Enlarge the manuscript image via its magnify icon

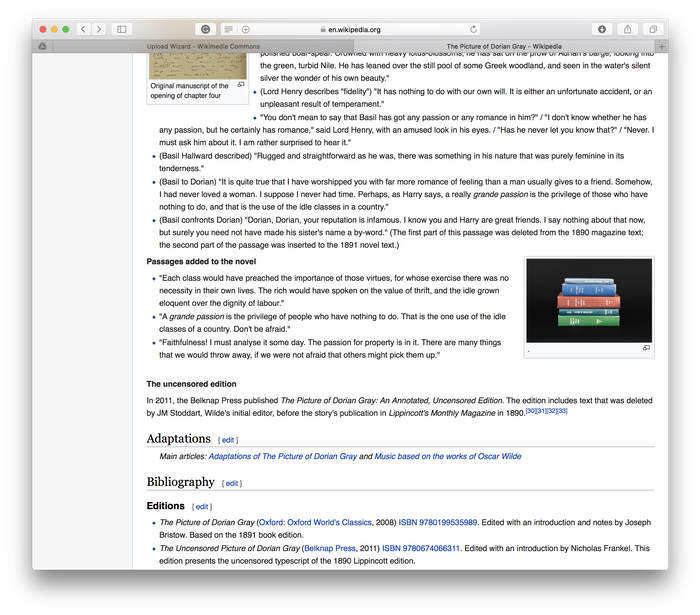(x=241, y=84)
